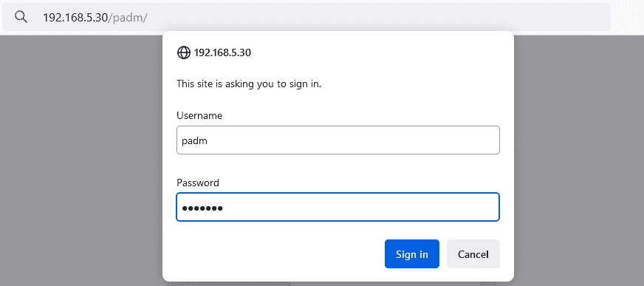The image size is (644, 286).
Task: Click empty right end of Password field
Action: click(x=452, y=207)
